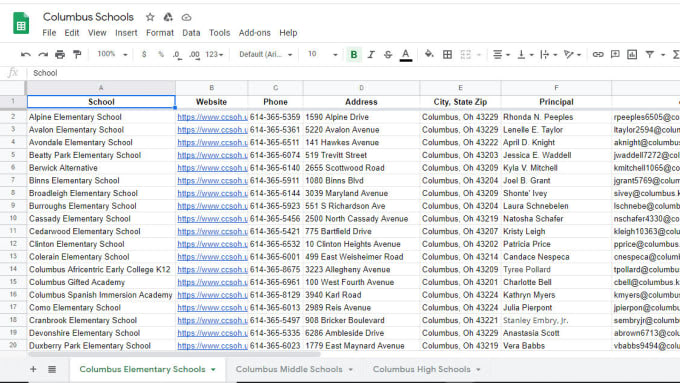Star the Columbus Schools document
Image resolution: width=680 pixels, height=383 pixels.
(x=150, y=17)
